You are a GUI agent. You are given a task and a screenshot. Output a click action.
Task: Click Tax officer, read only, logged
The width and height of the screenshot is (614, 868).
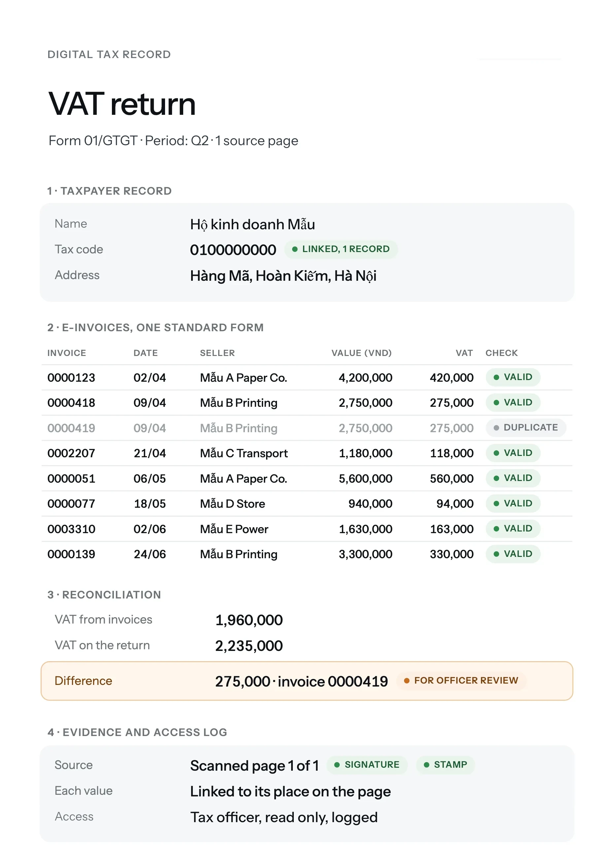pyautogui.click(x=284, y=817)
